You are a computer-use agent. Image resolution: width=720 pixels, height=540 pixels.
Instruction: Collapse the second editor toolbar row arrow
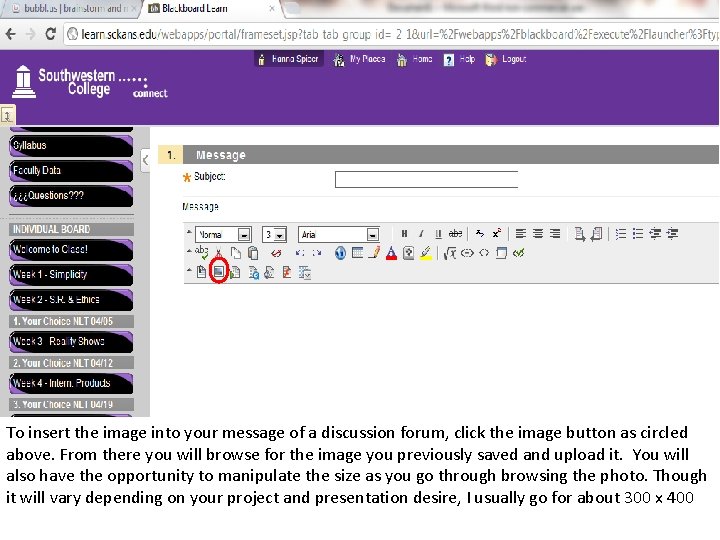point(189,251)
